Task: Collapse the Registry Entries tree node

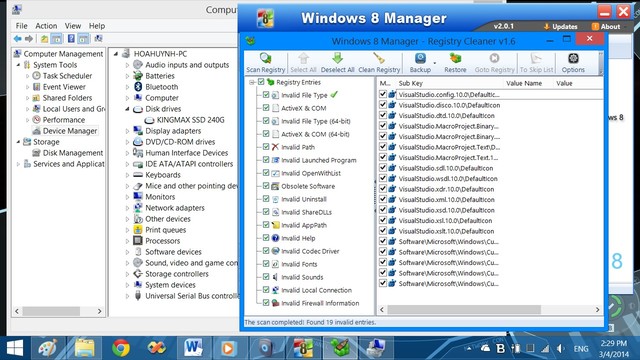Action: coord(252,82)
